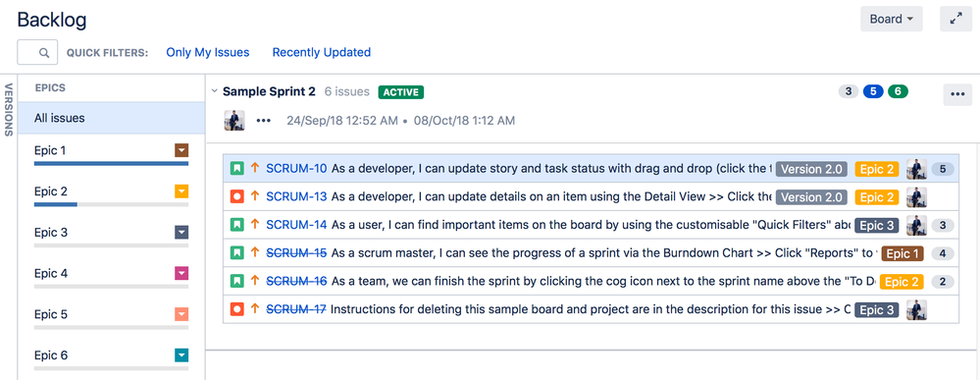Open the yellow Epic 2 color dropdown
980x380 pixels.
point(181,191)
